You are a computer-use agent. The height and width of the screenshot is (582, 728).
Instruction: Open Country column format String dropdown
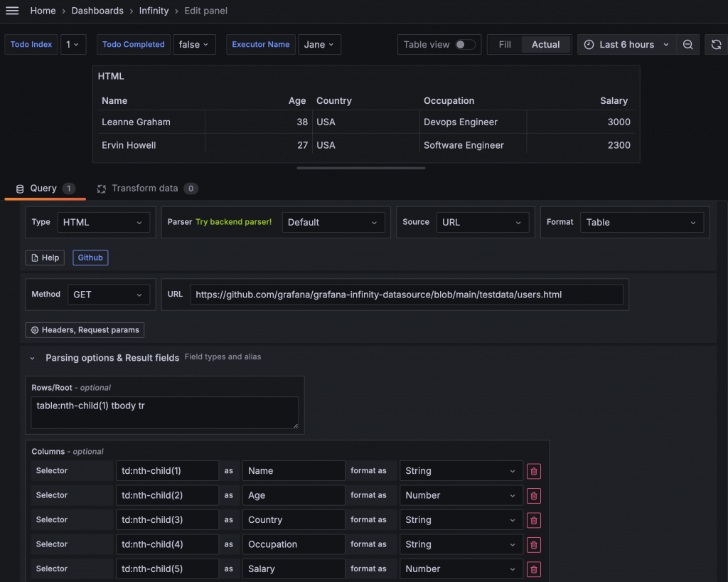click(x=461, y=520)
